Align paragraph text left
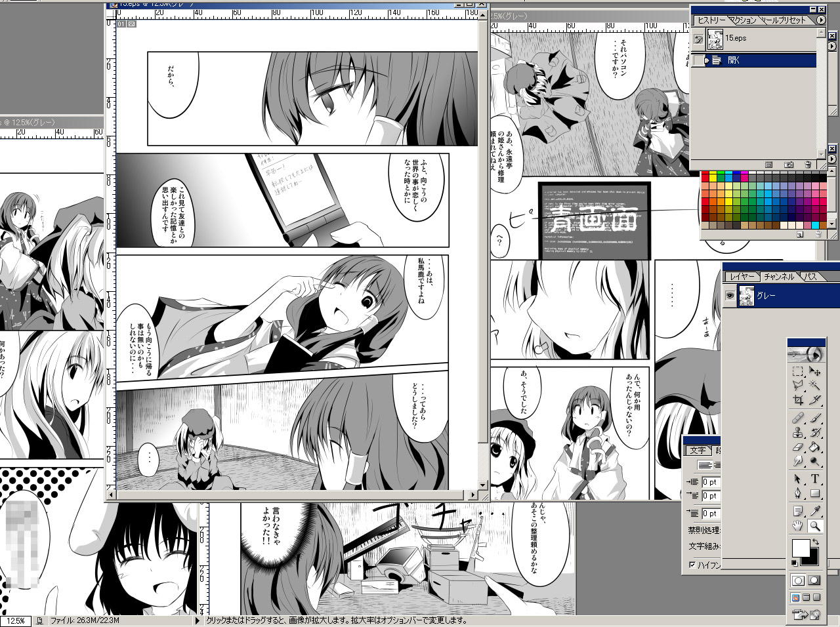Screen dimensions: 840x627 pyautogui.click(x=705, y=464)
